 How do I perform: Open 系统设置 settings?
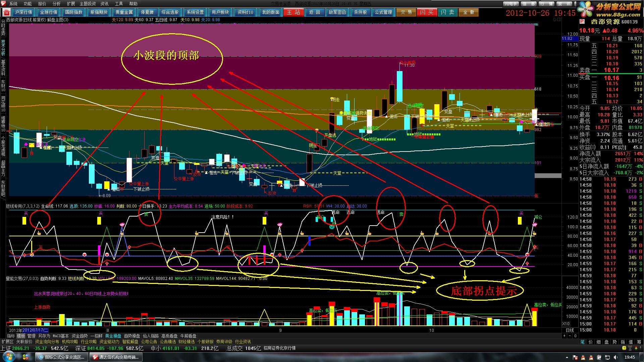(195, 12)
